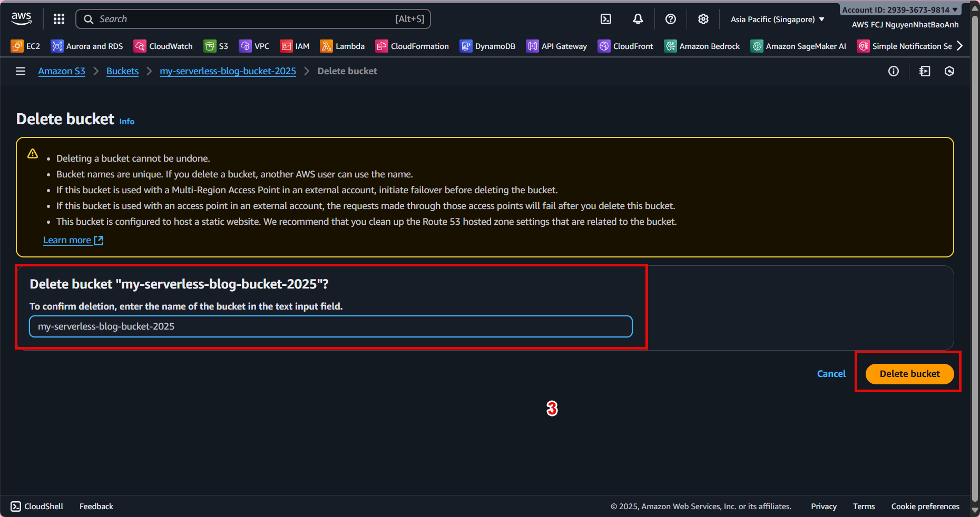This screenshot has height=517, width=980.
Task: Open DynamoDB shortcut
Action: click(487, 46)
